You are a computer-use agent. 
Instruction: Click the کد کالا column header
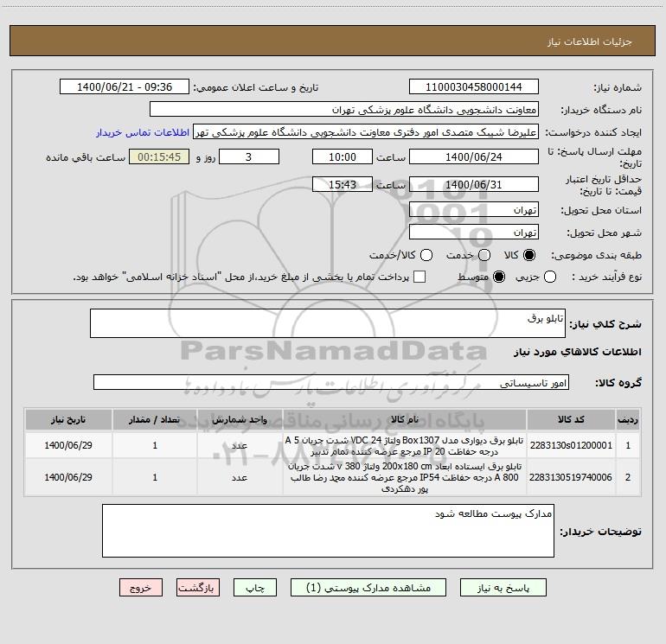click(571, 419)
